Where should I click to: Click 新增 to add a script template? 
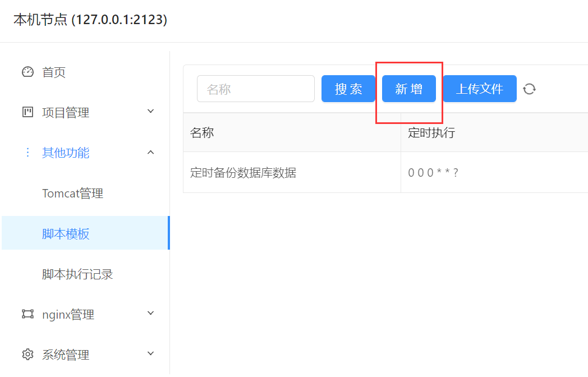[408, 89]
